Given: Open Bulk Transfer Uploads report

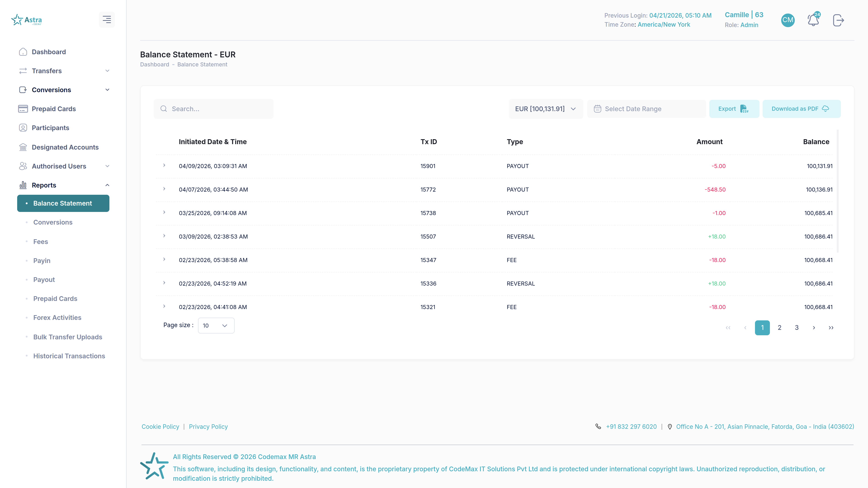Looking at the screenshot, I should pyautogui.click(x=68, y=337).
